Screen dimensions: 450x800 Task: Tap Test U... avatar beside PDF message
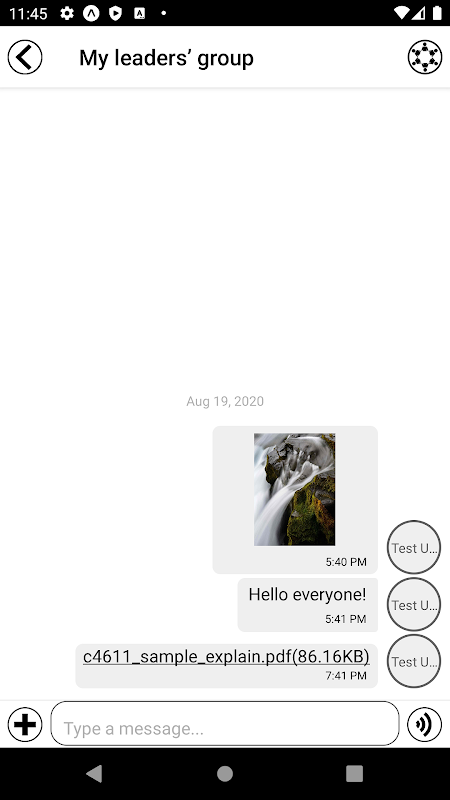coord(414,661)
